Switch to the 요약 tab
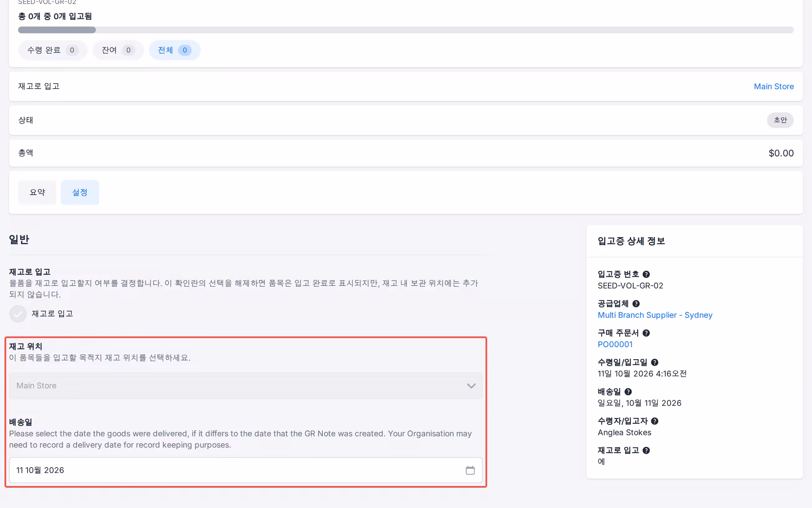Image resolution: width=812 pixels, height=508 pixels. coord(37,192)
